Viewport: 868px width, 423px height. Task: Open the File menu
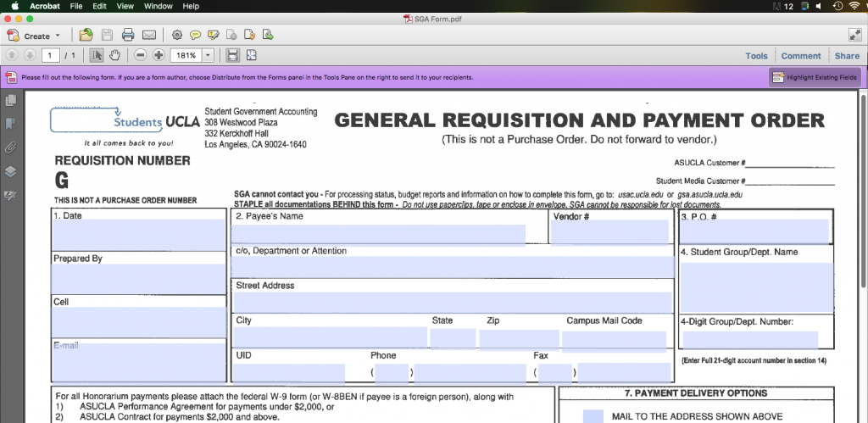(x=76, y=6)
